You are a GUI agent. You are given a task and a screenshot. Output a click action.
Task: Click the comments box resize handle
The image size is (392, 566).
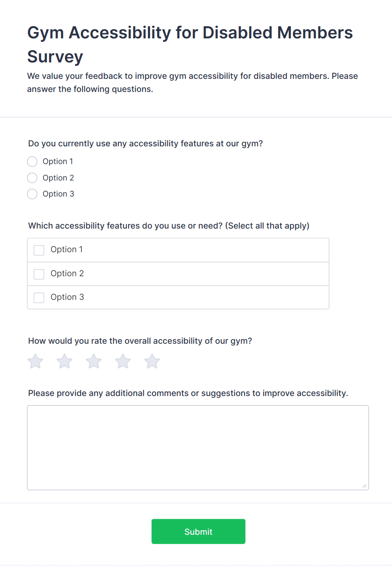[x=364, y=486]
